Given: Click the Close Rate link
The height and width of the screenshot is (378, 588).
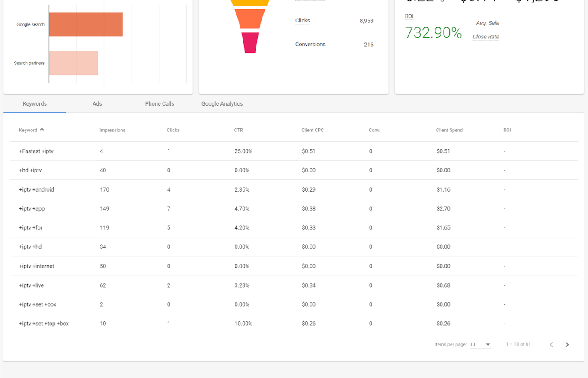Looking at the screenshot, I should [x=486, y=37].
